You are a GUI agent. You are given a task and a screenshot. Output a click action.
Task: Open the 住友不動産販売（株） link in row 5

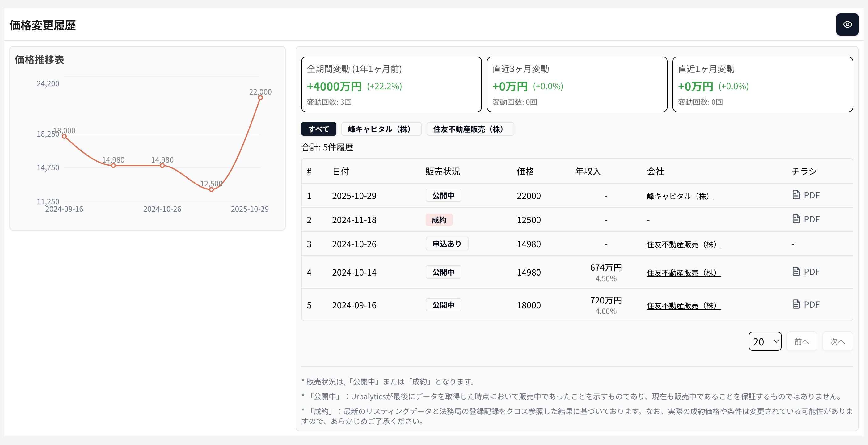683,305
